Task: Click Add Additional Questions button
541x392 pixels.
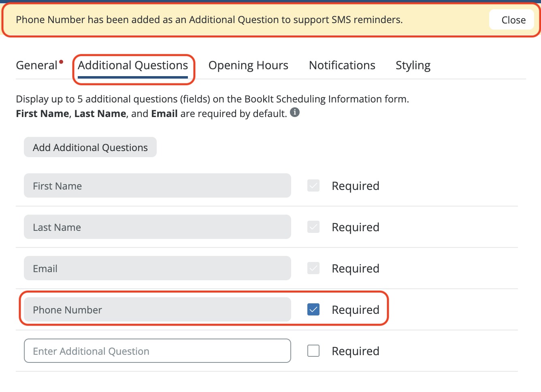Action: click(x=90, y=147)
